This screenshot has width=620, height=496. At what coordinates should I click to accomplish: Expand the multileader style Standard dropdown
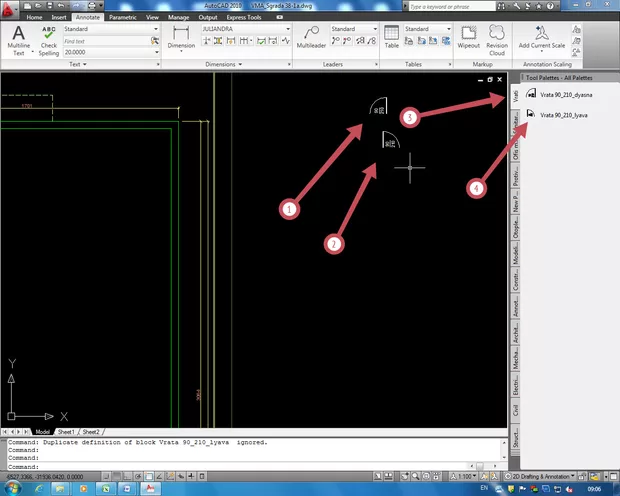pos(350,30)
